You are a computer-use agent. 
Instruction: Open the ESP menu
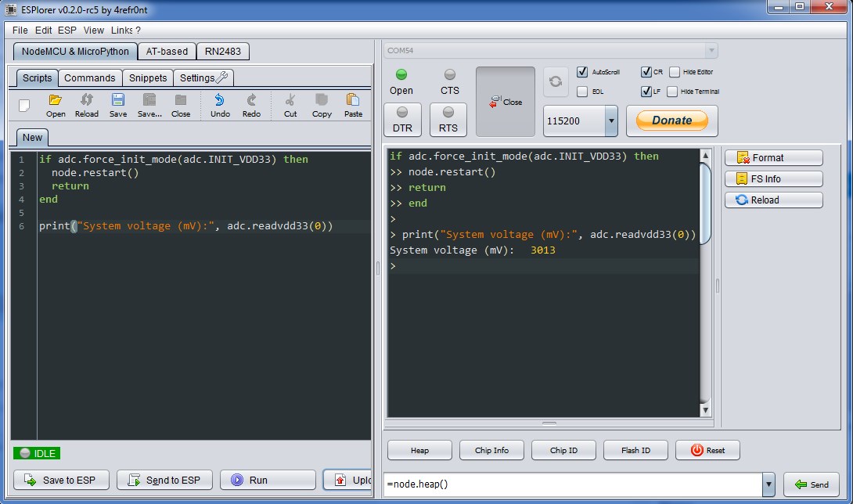[x=67, y=31]
